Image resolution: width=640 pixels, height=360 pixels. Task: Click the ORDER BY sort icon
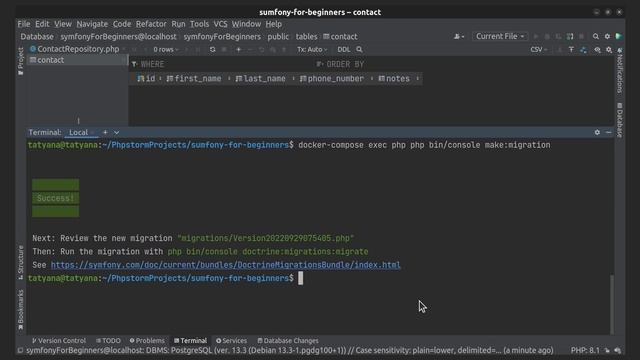pyautogui.click(x=320, y=64)
